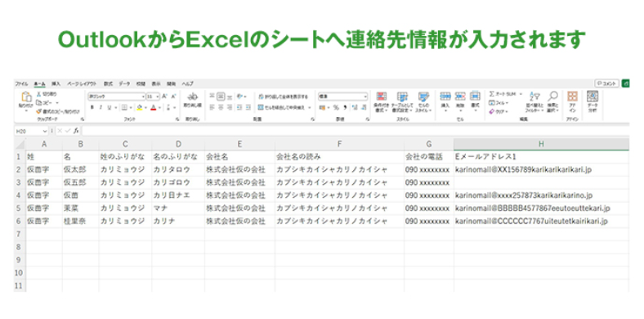Align text right
The height and width of the screenshot is (319, 644).
coord(230,107)
